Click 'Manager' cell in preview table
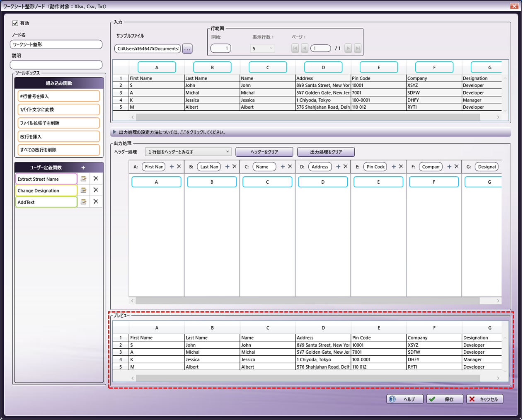 click(482, 359)
